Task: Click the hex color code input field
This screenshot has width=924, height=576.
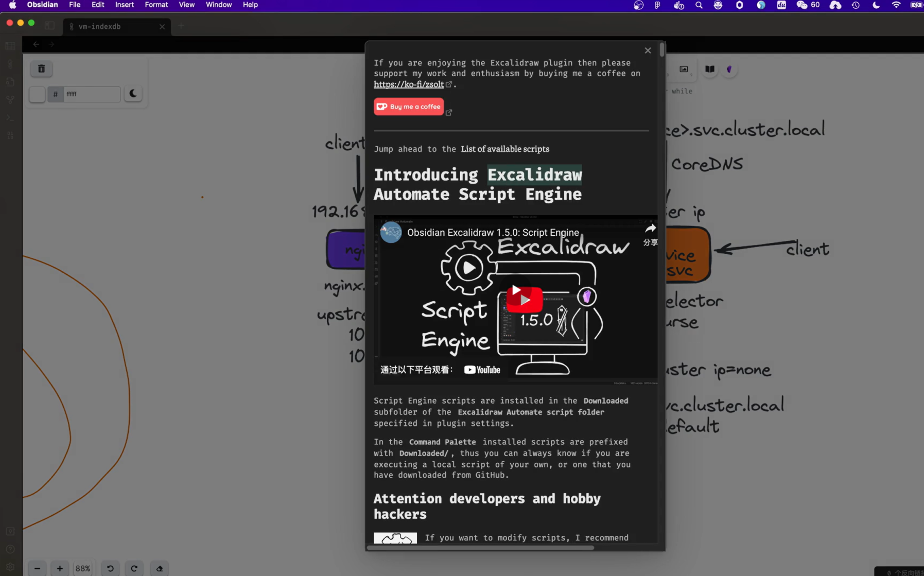Action: (92, 94)
